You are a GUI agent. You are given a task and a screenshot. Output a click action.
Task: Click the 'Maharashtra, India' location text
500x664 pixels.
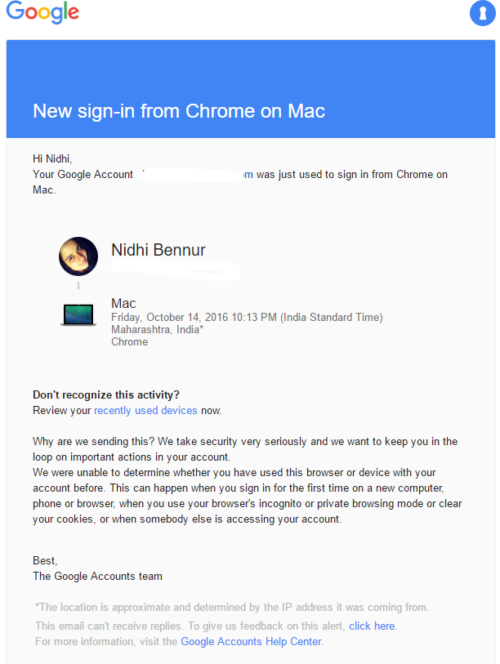pyautogui.click(x=157, y=329)
